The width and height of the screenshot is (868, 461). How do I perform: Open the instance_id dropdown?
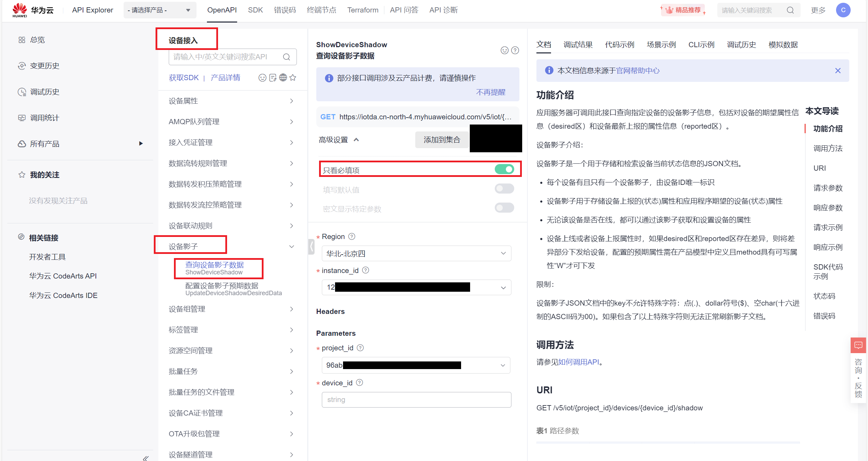coord(416,287)
